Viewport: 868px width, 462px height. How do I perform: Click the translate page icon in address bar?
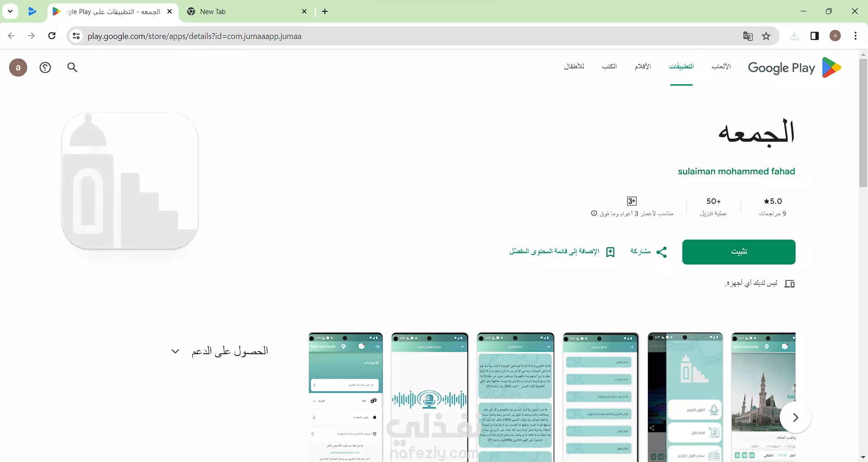pos(748,36)
